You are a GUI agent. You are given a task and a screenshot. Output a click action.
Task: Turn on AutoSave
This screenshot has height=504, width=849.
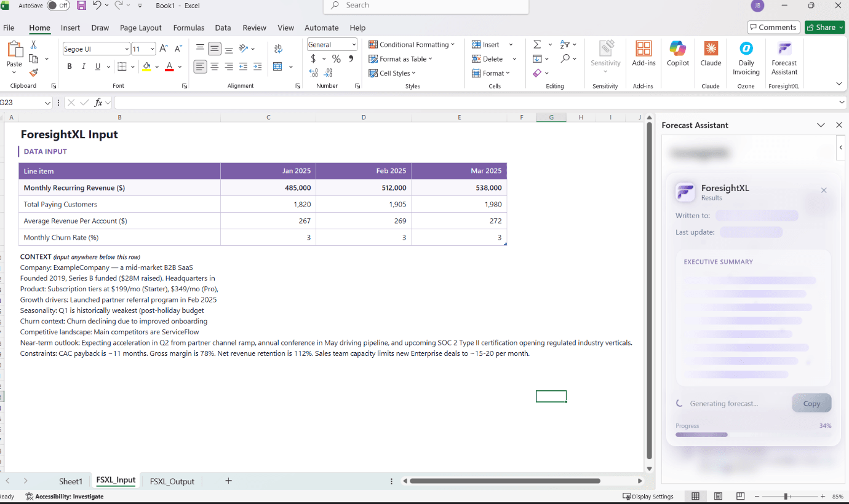click(x=58, y=5)
